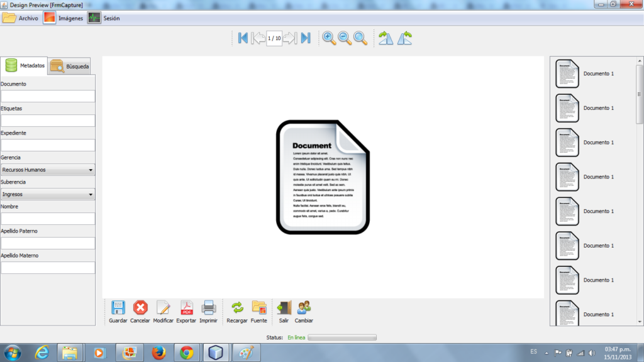Switch to the Búsqueda tab
Screen dimensions: 644x362
[x=70, y=66]
